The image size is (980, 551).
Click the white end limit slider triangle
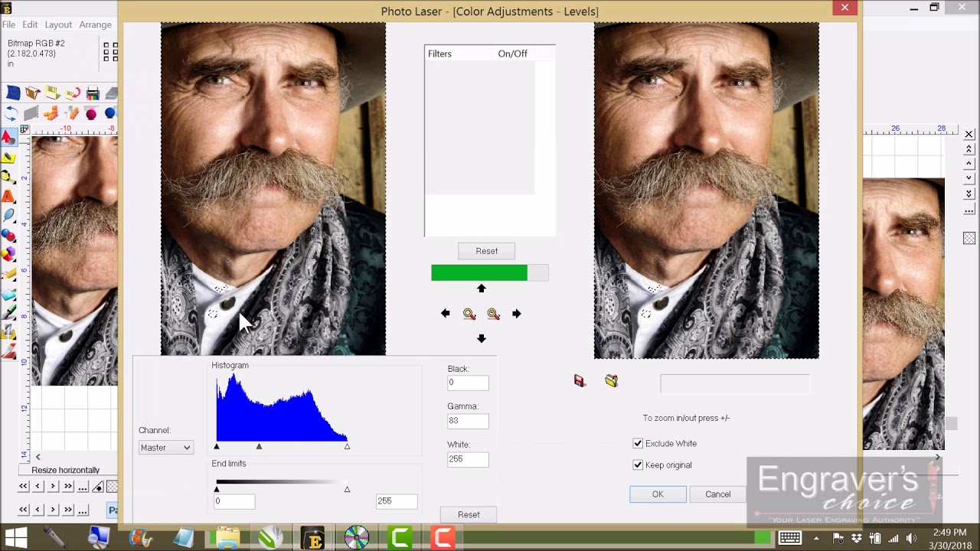(x=347, y=489)
